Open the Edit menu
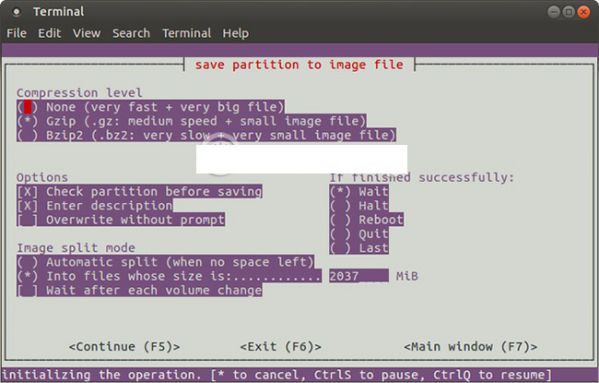 coord(49,33)
